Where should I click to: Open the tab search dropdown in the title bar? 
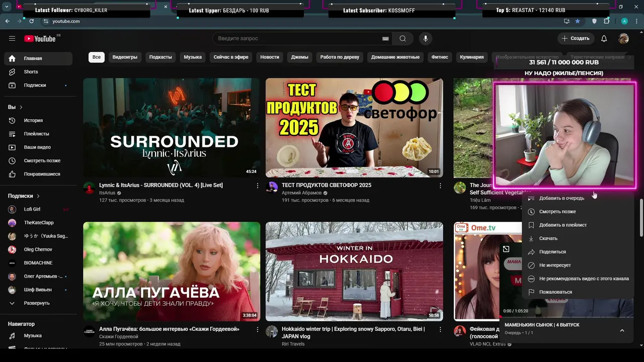7,7
